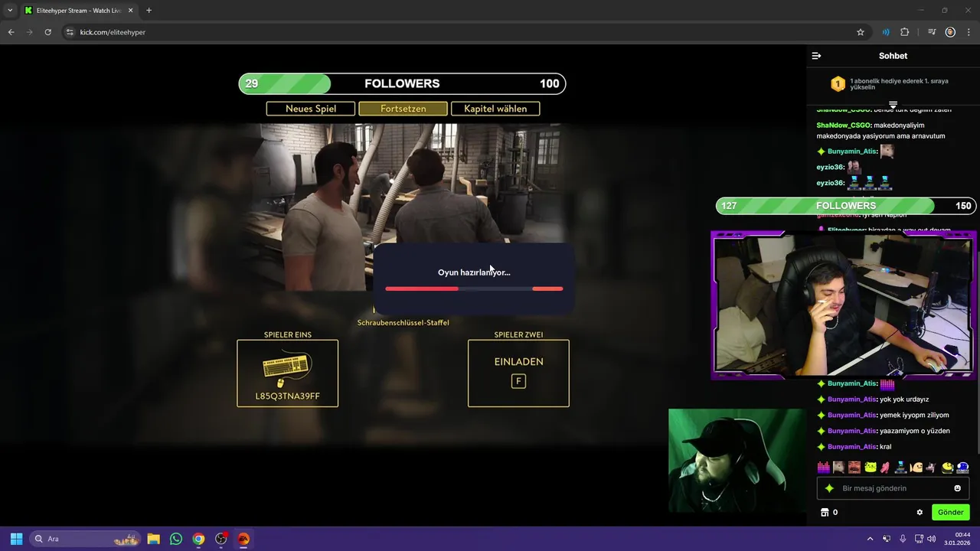Image resolution: width=980 pixels, height=551 pixels.
Task: Insert the blue headphones character emote
Action: click(x=963, y=467)
